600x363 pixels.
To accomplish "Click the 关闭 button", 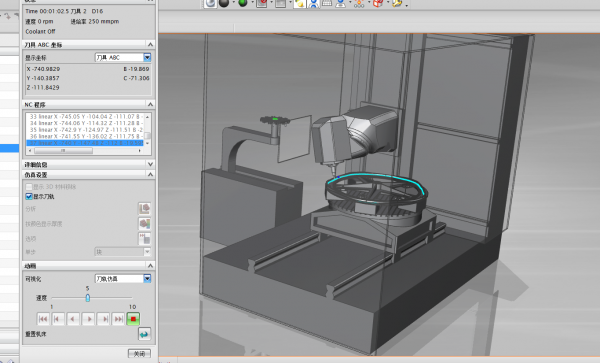I will pos(139,353).
